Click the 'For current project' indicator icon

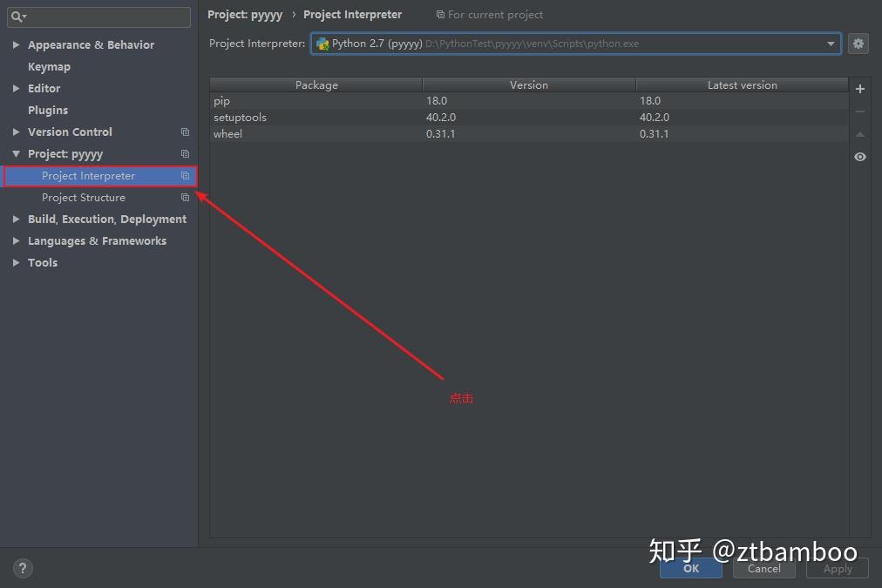pos(441,14)
